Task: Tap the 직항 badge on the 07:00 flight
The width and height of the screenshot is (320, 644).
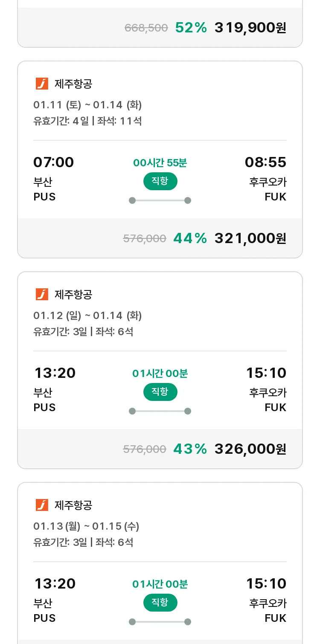Action: coord(160,181)
